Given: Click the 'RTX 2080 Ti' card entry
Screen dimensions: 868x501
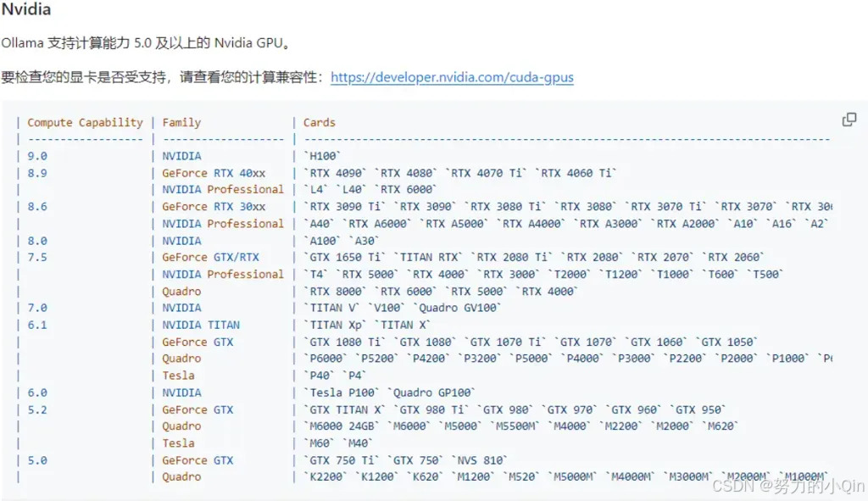Looking at the screenshot, I should (512, 258).
